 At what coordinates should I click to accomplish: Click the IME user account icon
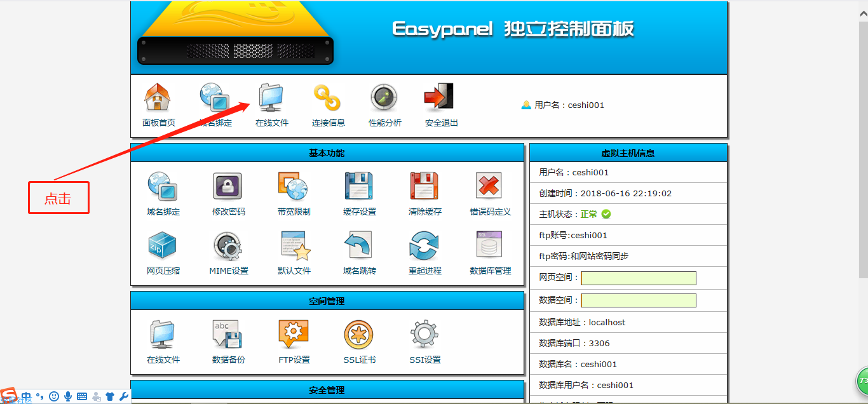tap(96, 397)
